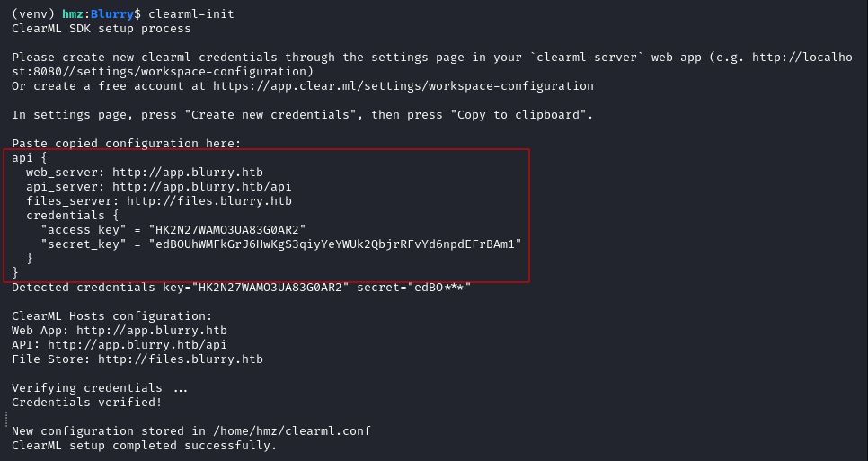Click the web_server http://app.blurry.htb URL
The width and height of the screenshot is (868, 461).
[x=188, y=173]
